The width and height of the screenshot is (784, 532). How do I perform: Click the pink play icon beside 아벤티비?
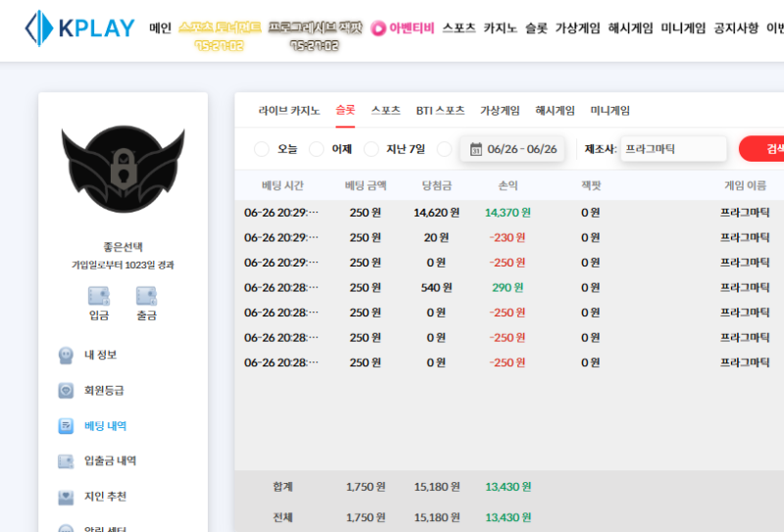tap(378, 28)
